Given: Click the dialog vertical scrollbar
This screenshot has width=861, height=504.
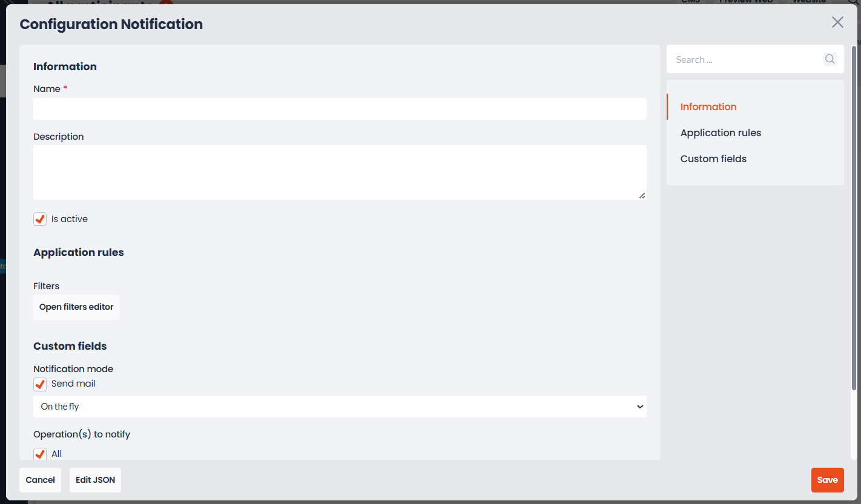Looking at the screenshot, I should click(x=854, y=218).
